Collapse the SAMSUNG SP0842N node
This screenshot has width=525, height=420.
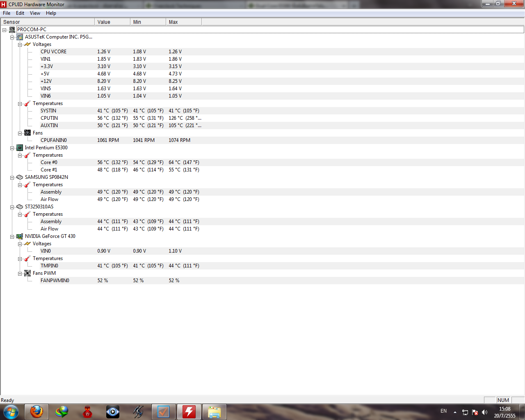pyautogui.click(x=12, y=178)
